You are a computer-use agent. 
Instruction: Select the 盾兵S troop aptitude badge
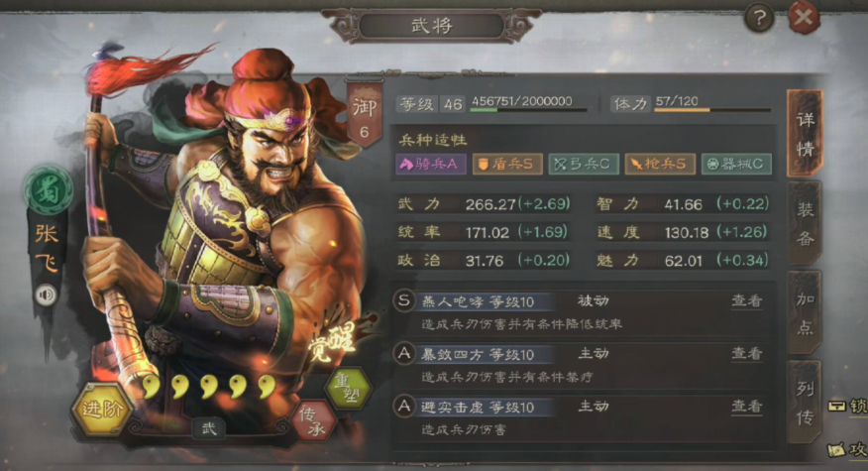507,164
